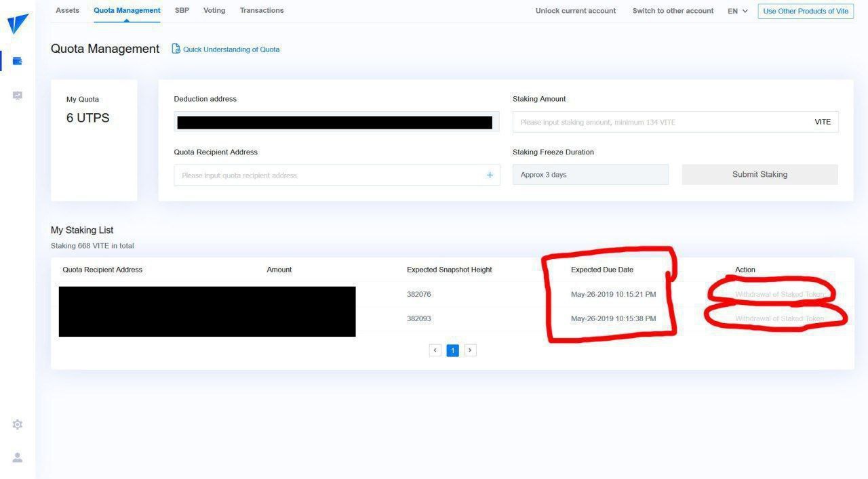This screenshot has height=479, width=868.
Task: Click snapshot height 382093
Action: [419, 318]
